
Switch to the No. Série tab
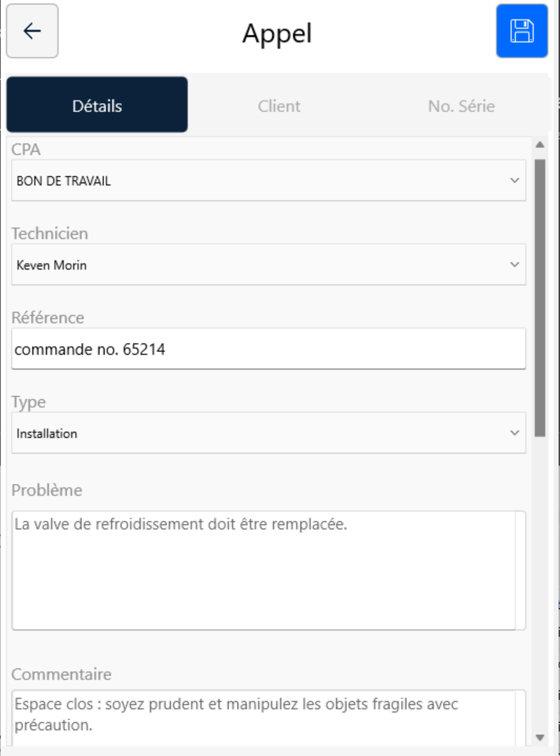(461, 106)
